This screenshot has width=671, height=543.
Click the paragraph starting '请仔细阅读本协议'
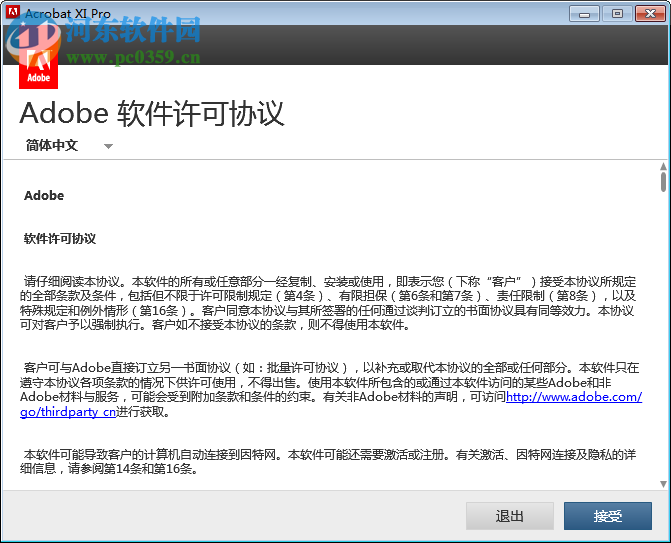click(328, 303)
